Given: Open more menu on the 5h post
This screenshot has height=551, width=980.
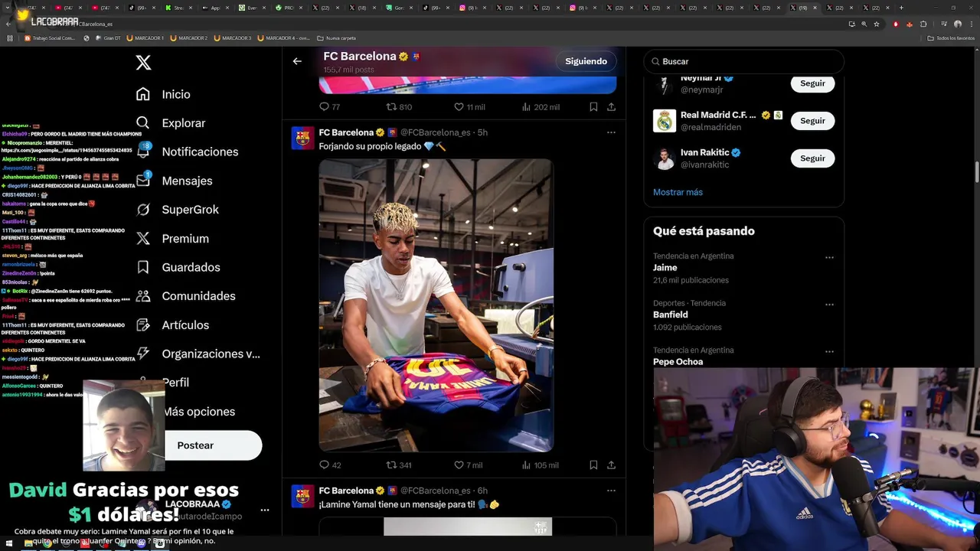Looking at the screenshot, I should (611, 132).
